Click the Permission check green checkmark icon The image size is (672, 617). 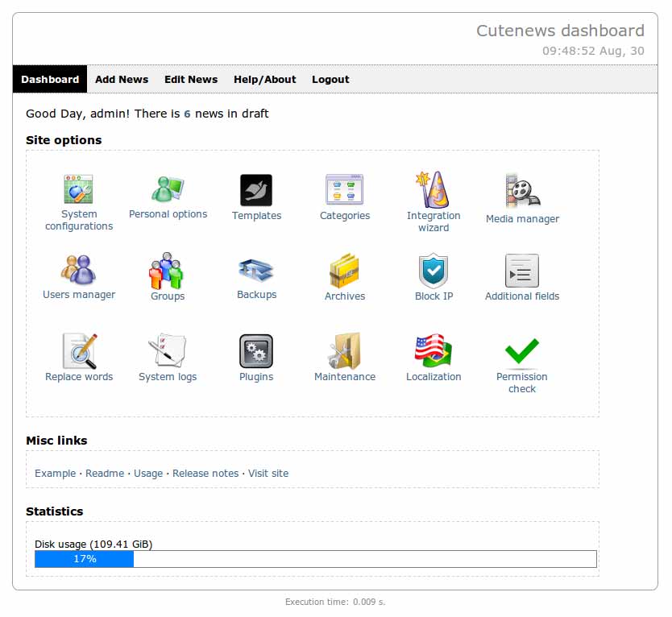coord(521,352)
